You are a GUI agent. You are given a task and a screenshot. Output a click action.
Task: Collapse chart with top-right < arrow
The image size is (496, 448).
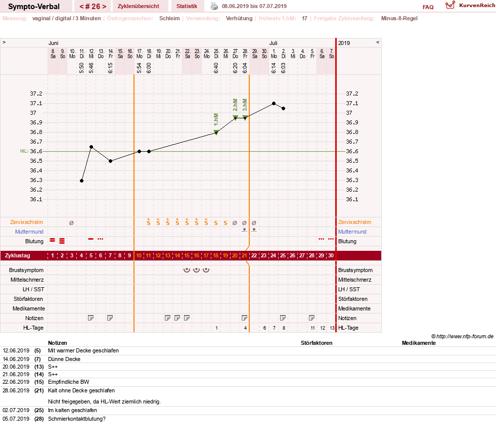pyautogui.click(x=377, y=42)
